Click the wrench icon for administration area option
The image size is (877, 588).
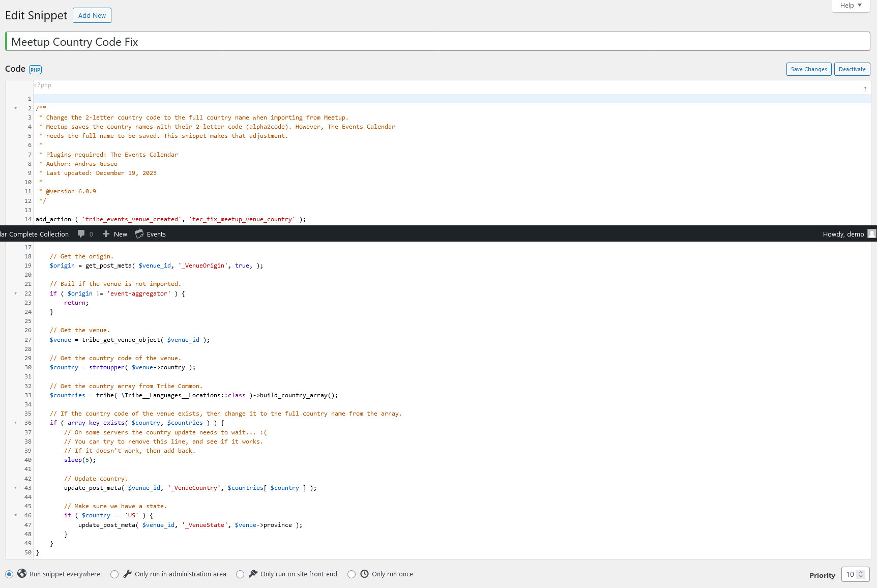click(x=128, y=573)
